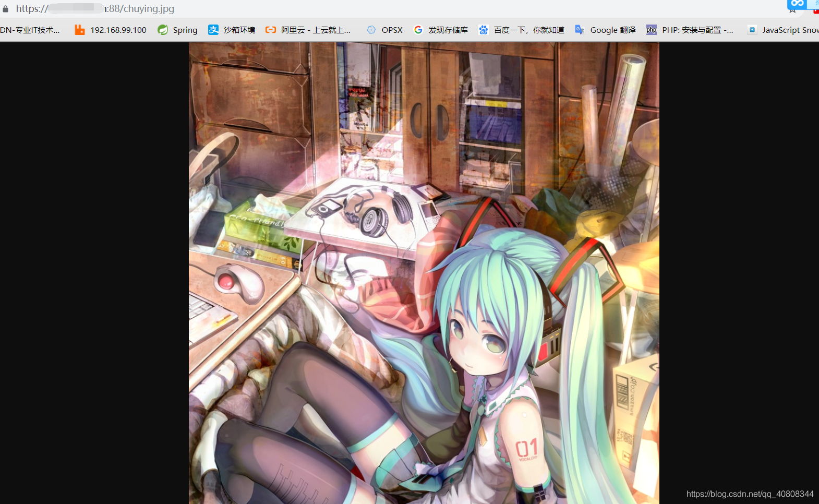Click the php logo icon
819x504 pixels.
click(x=652, y=30)
